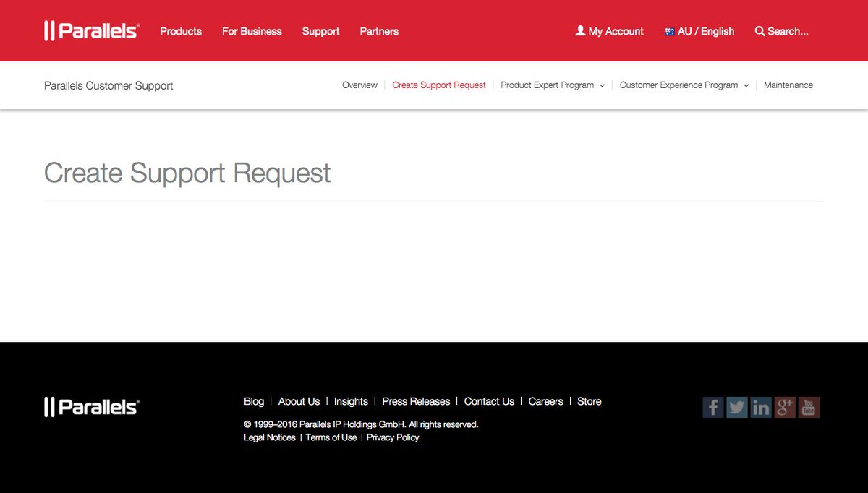868x493 pixels.
Task: Click the Australian flag icon
Action: (x=669, y=32)
